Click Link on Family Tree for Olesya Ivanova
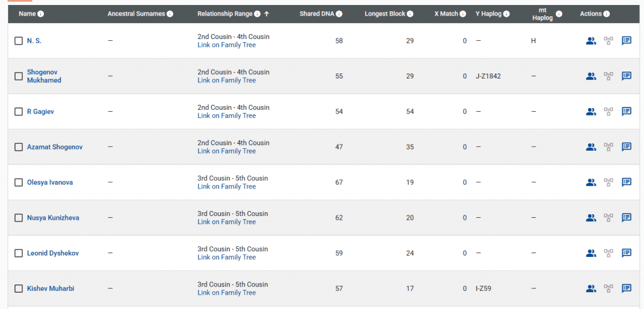The height and width of the screenshot is (309, 644). pyautogui.click(x=226, y=187)
